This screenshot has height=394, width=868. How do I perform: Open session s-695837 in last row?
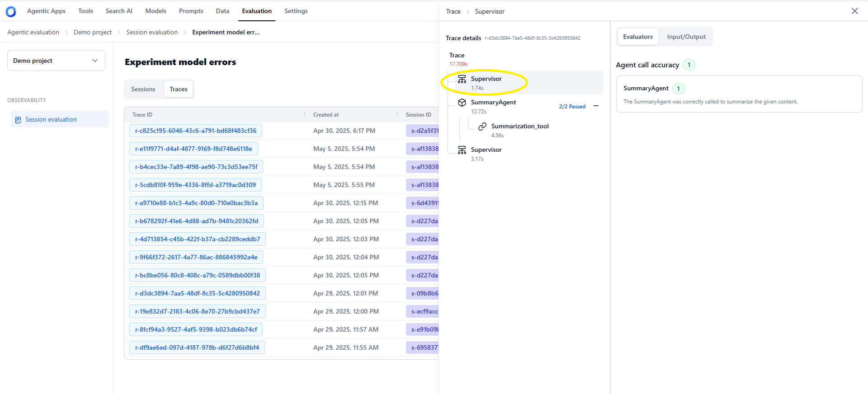coord(422,347)
